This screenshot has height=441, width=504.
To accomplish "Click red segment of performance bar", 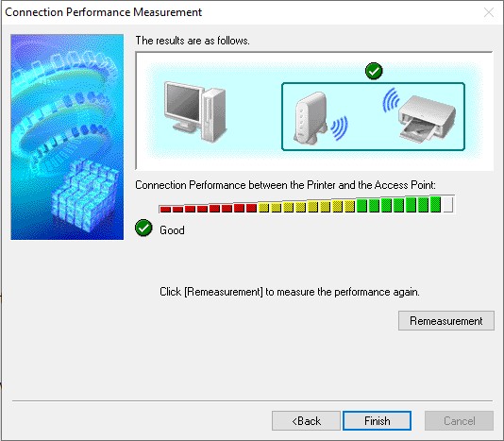I will (x=208, y=208).
